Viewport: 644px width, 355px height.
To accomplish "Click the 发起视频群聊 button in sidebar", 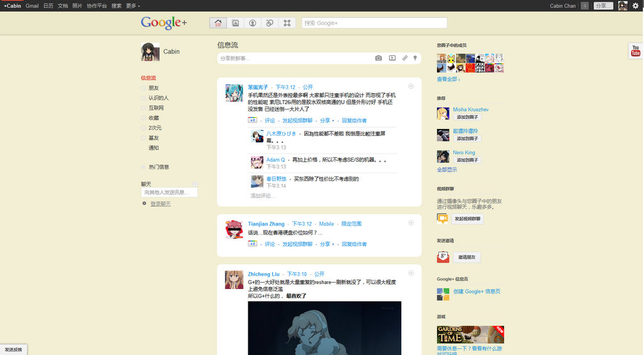I will (x=468, y=218).
